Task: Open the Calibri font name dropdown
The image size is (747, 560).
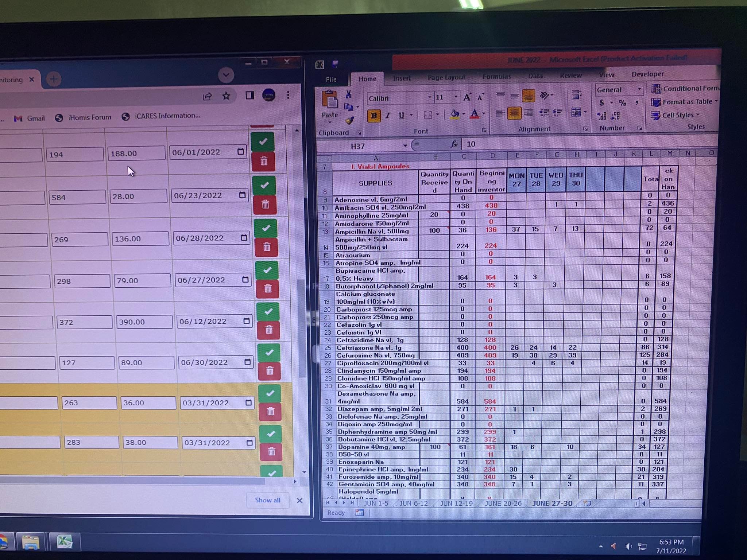Action: 430,98
